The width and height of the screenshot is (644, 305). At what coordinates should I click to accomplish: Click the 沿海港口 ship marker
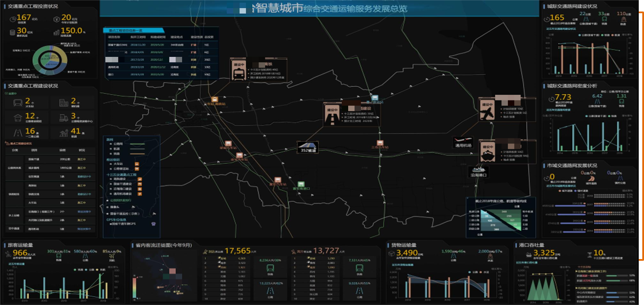click(x=479, y=171)
